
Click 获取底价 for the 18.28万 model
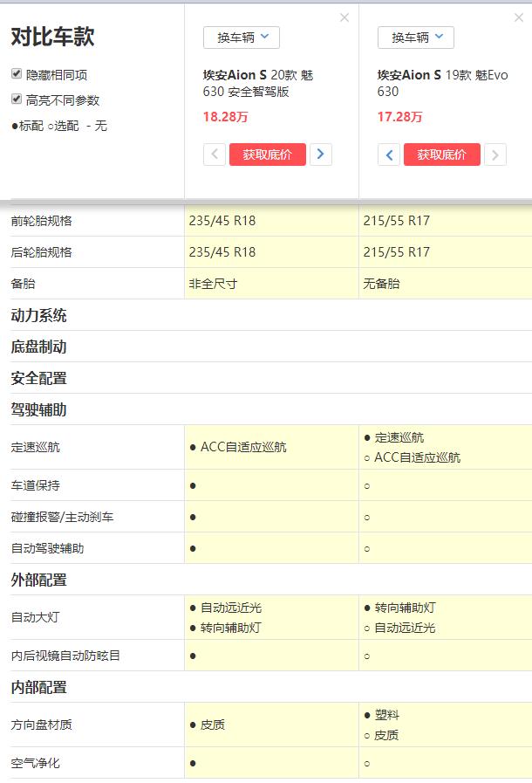click(268, 155)
